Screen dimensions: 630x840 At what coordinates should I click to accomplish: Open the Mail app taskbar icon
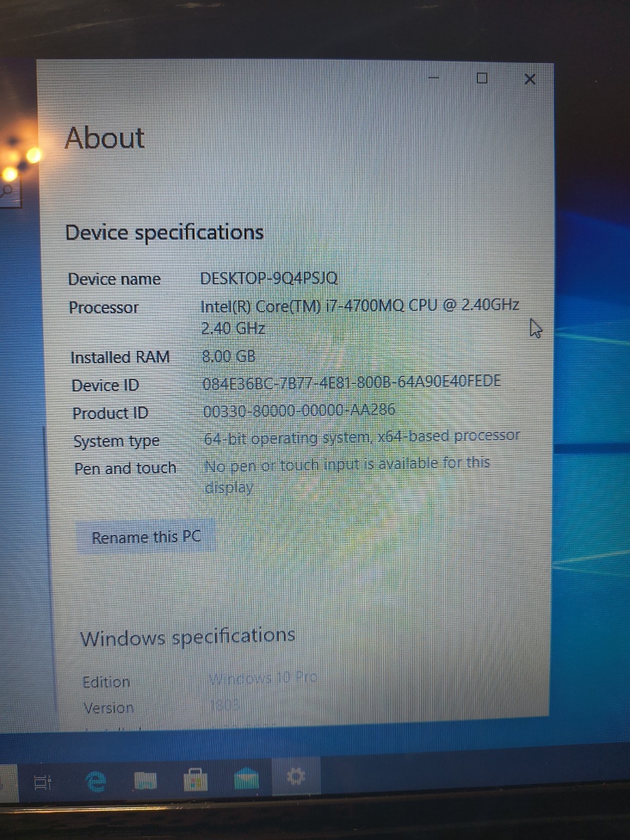(x=246, y=778)
